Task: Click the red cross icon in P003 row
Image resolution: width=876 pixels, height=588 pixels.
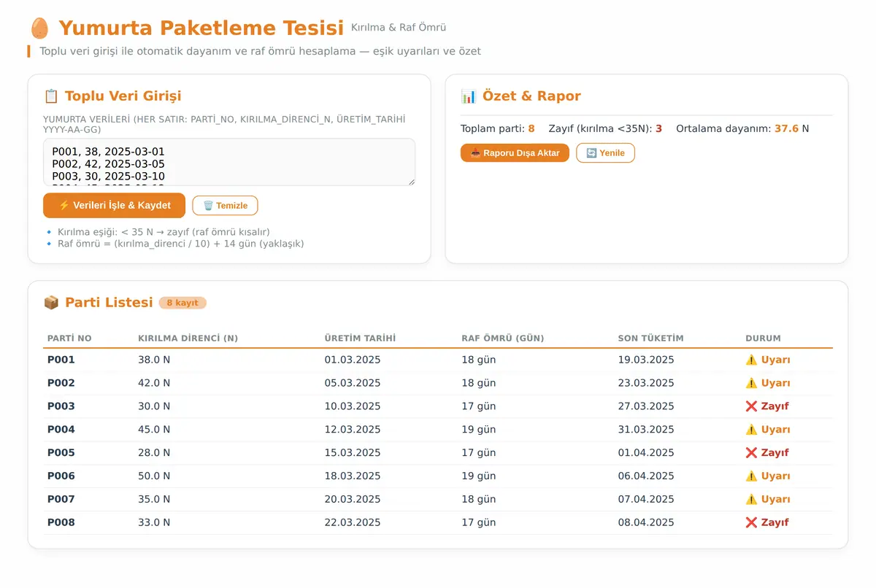Action: [x=751, y=406]
